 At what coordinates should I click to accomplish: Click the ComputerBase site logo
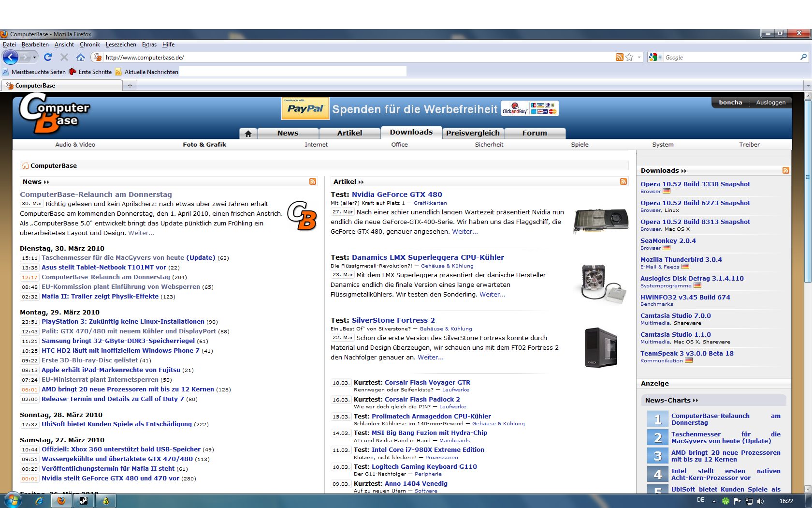(54, 113)
